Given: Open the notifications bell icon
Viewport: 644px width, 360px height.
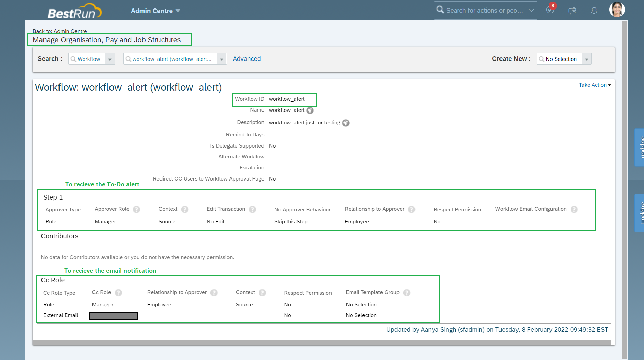Looking at the screenshot, I should coord(594,11).
